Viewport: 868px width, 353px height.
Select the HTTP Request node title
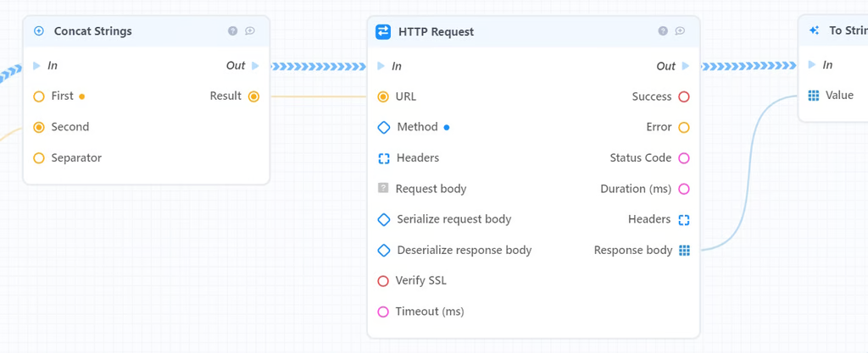(436, 31)
